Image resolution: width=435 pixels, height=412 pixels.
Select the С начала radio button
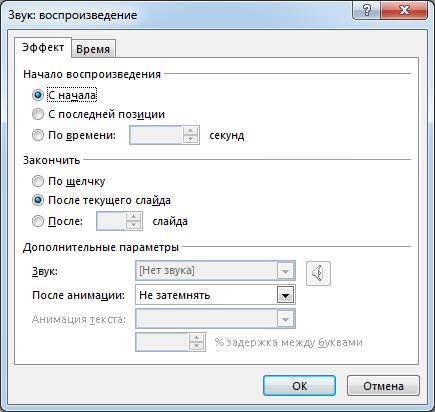pos(38,95)
